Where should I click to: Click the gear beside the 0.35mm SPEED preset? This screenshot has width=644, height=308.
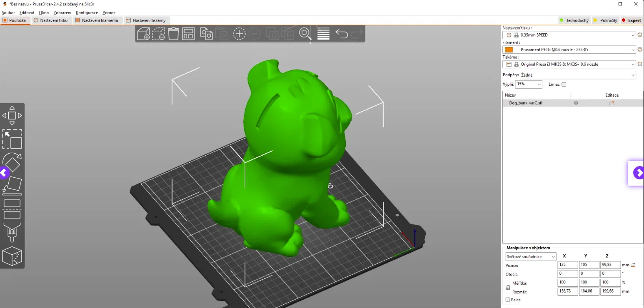[640, 35]
